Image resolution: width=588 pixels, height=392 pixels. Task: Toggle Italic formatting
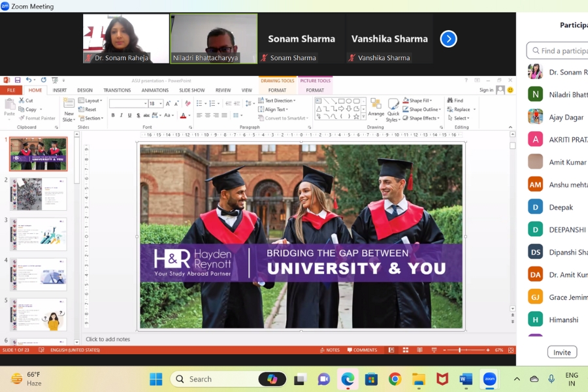121,116
